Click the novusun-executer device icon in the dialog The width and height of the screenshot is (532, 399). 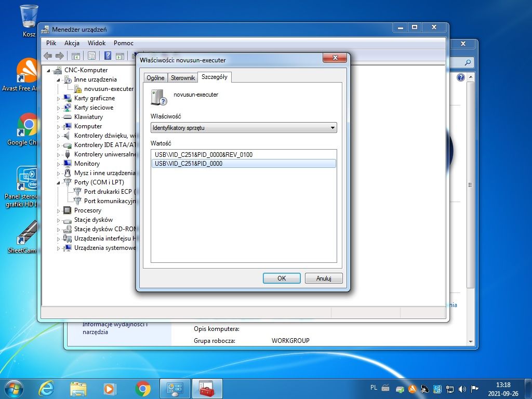coord(159,97)
